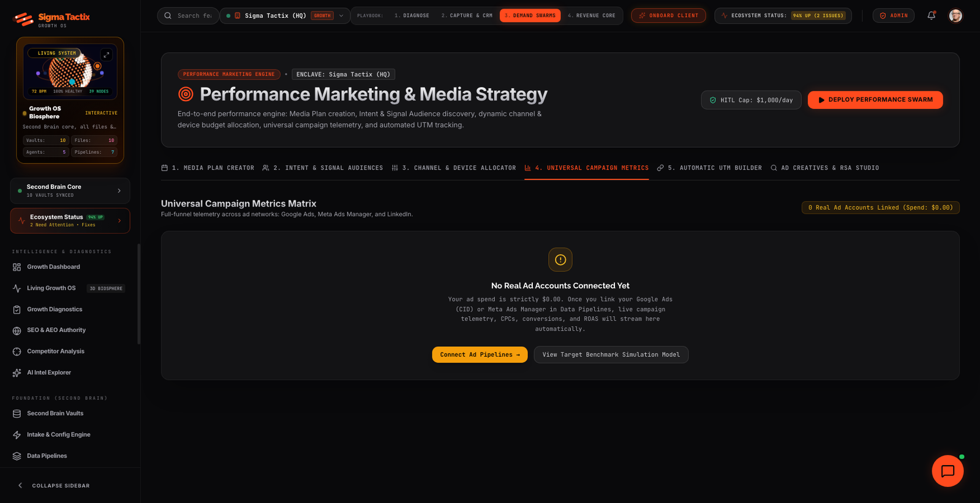The width and height of the screenshot is (980, 503).
Task: Expand the Living System biosphere widget
Action: [x=106, y=55]
